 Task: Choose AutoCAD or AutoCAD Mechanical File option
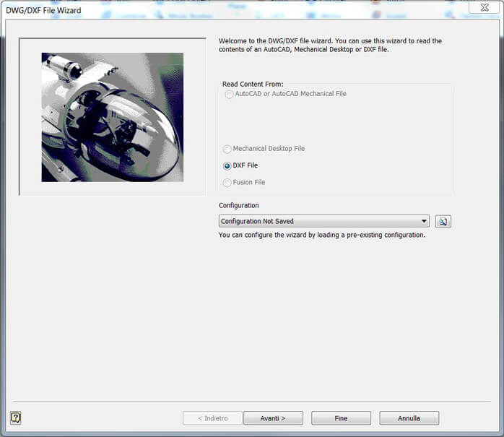click(x=229, y=94)
